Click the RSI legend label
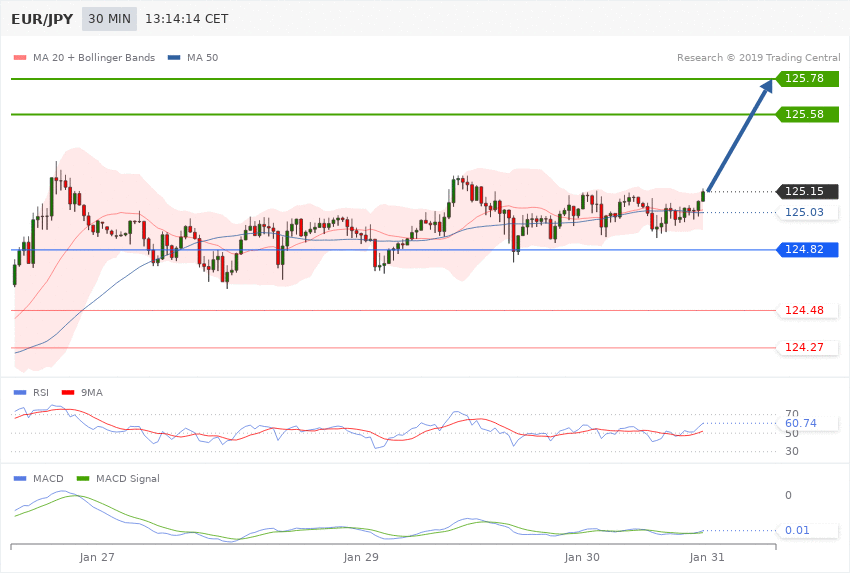 (x=41, y=393)
